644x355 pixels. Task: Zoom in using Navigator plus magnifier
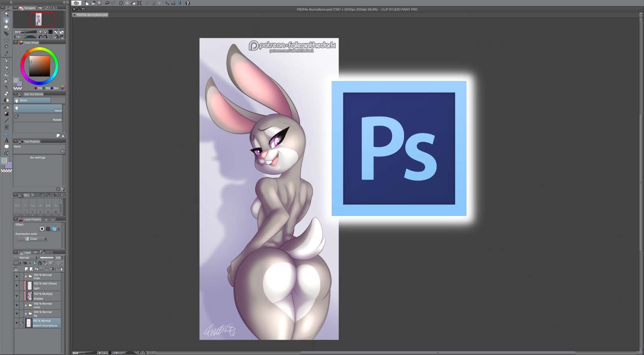pyautogui.click(x=45, y=32)
